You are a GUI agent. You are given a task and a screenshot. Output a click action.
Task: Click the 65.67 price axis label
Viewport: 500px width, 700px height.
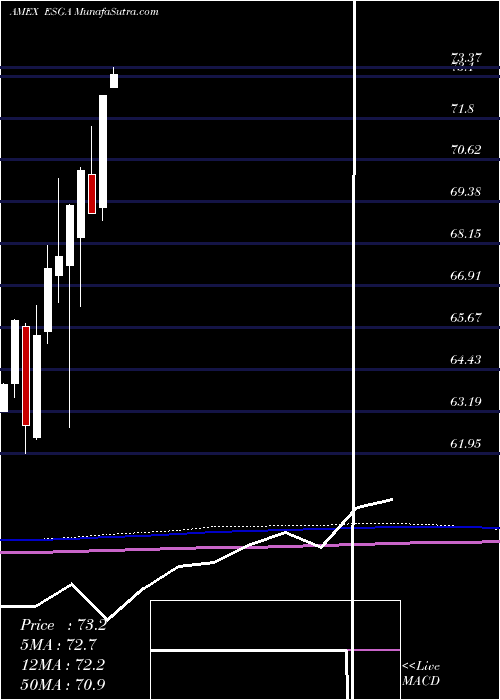point(466,318)
